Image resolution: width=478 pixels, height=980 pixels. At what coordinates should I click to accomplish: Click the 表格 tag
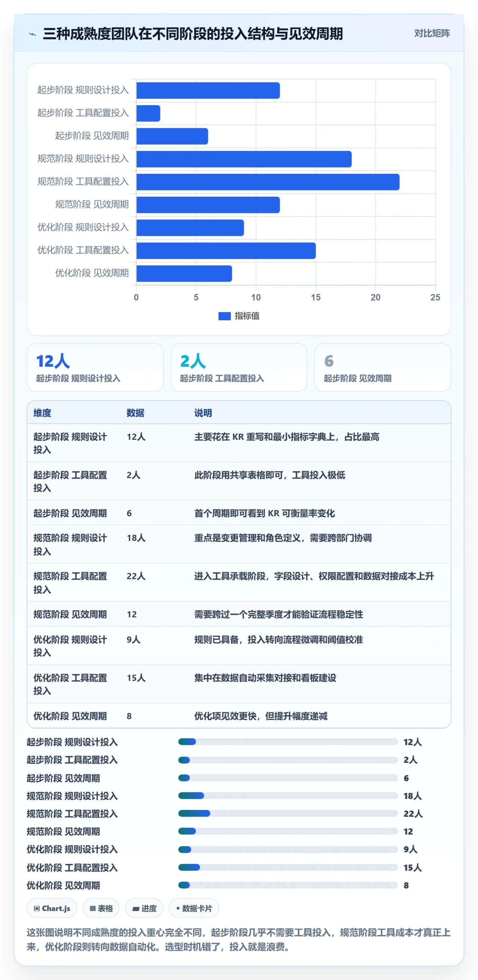[x=101, y=908]
